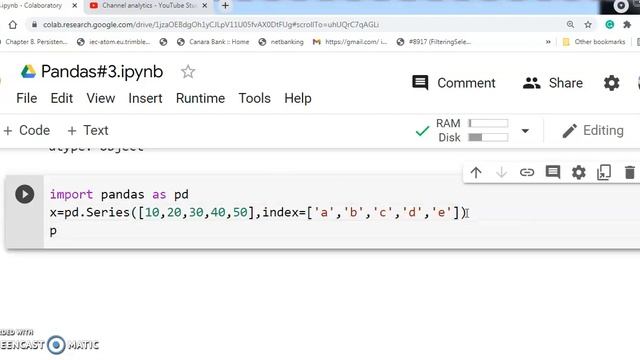The height and width of the screenshot is (360, 640).
Task: Run the code cell with play button
Action: (24, 194)
